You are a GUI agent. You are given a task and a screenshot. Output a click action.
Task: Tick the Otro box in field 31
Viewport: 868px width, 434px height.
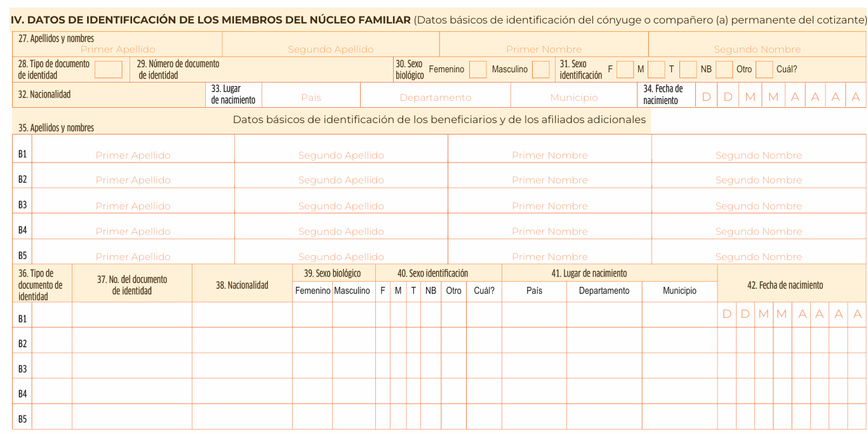(764, 70)
